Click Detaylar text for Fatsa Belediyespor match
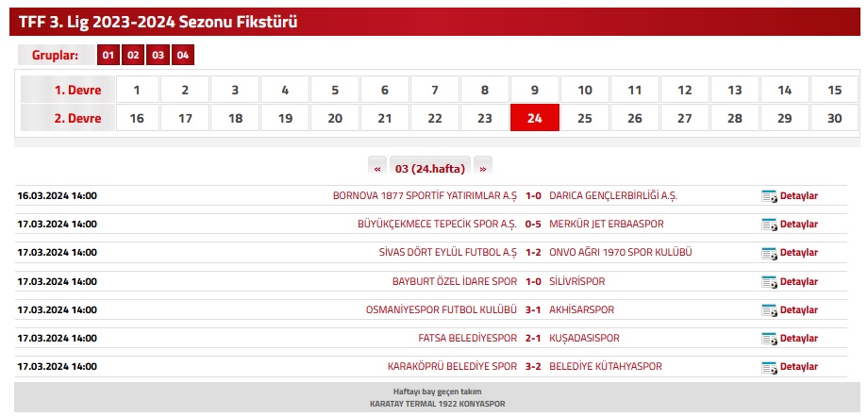This screenshot has width=868, height=417. pos(799,339)
